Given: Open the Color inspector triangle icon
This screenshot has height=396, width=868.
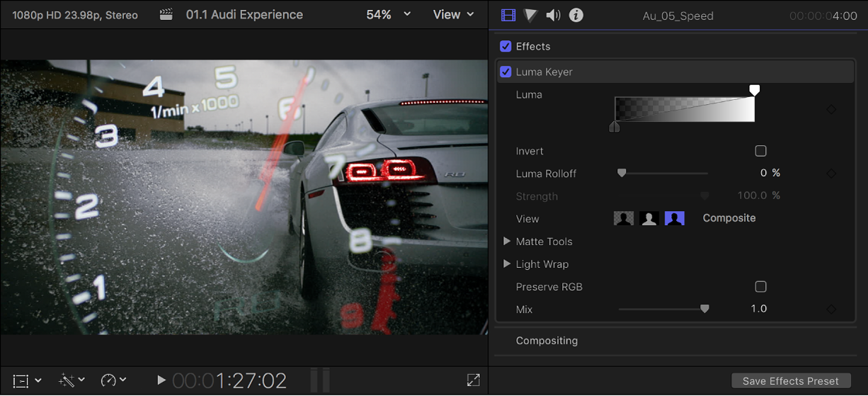Looking at the screenshot, I should pos(530,15).
